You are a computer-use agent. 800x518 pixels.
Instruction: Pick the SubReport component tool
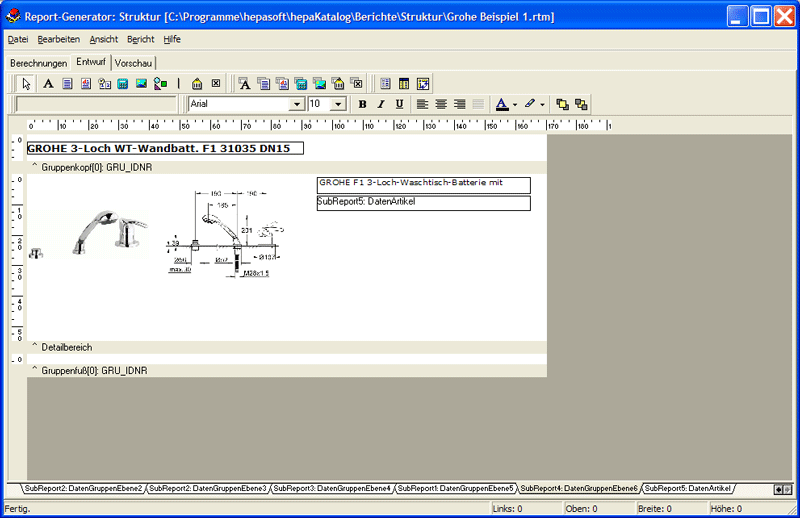(x=404, y=84)
